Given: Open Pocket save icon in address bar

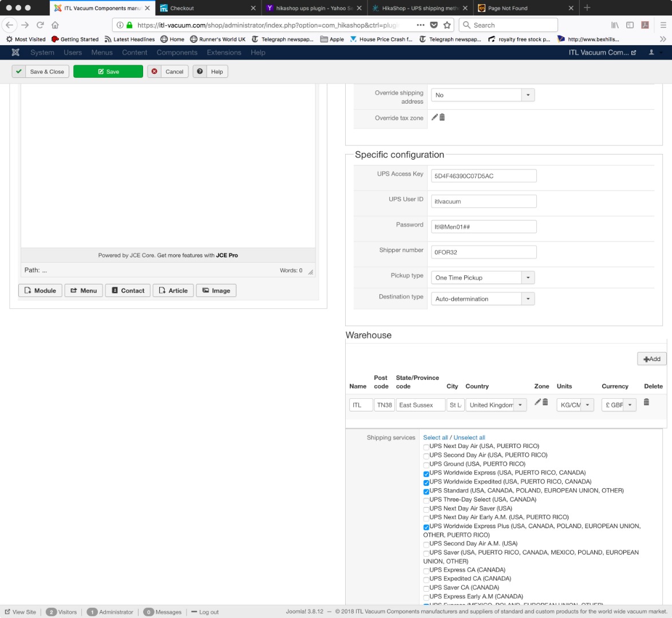Looking at the screenshot, I should (x=434, y=25).
